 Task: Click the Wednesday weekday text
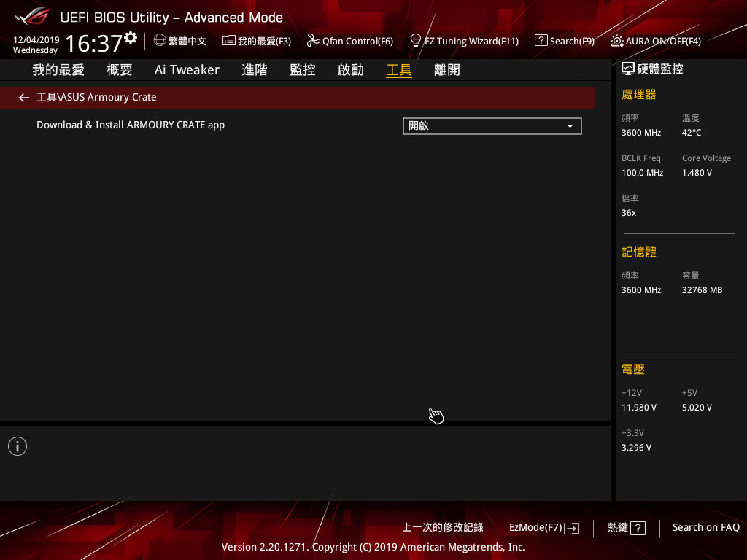pos(35,50)
